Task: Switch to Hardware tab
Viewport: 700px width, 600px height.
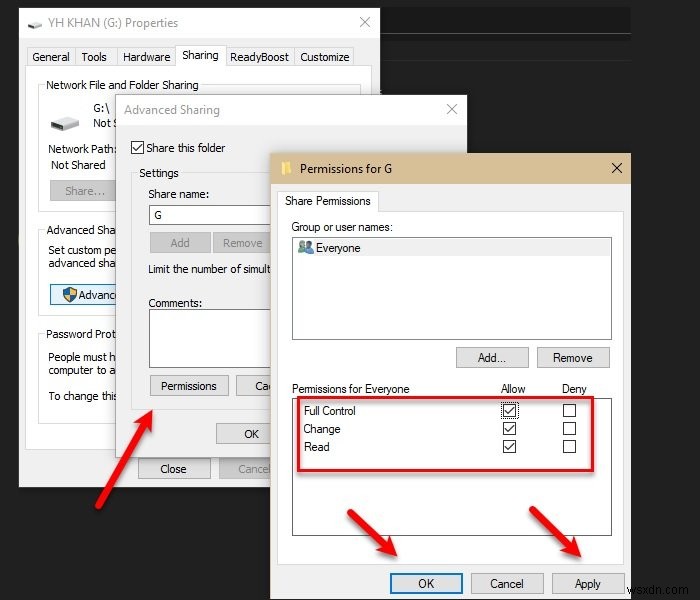Action: pyautogui.click(x=146, y=57)
